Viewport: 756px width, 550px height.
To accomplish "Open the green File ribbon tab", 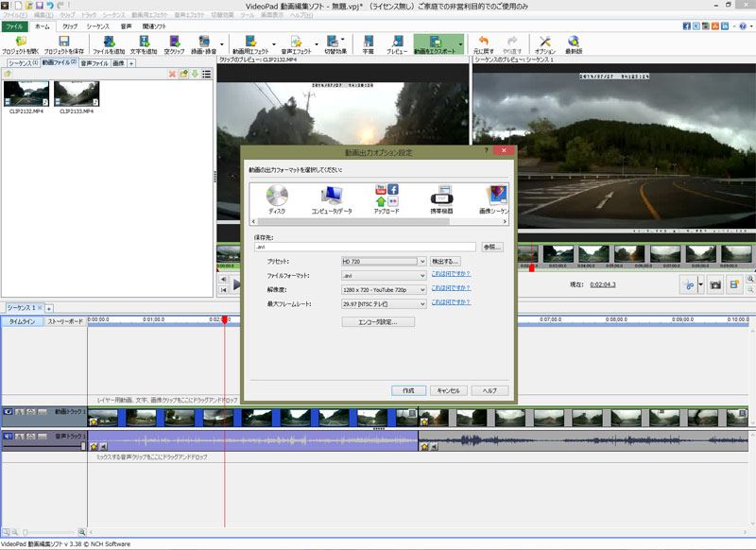I will (14, 26).
